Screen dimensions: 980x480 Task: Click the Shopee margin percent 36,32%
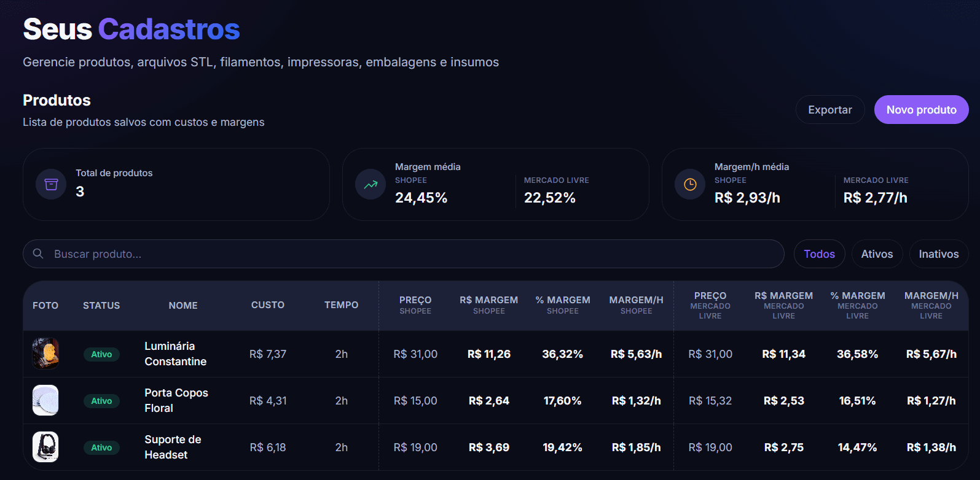pos(563,354)
